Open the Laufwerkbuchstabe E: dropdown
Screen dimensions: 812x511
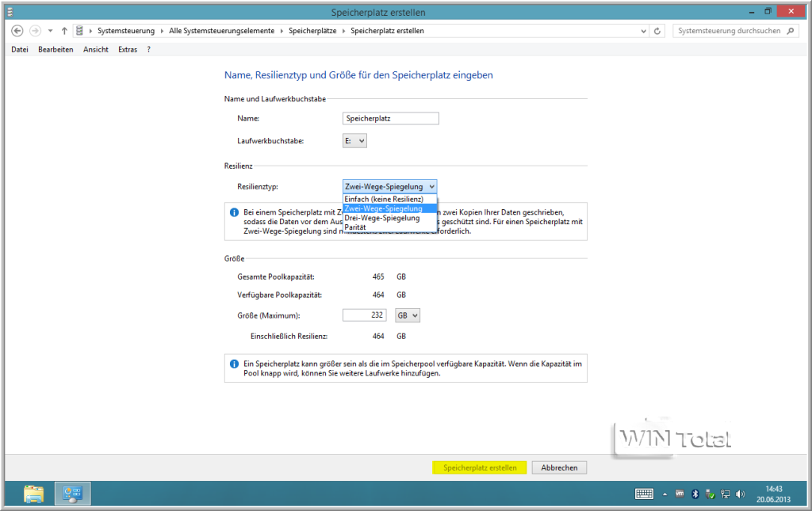tap(354, 141)
